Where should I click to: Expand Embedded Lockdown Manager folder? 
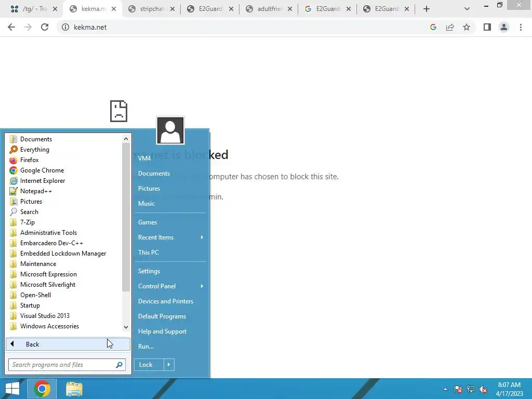(63, 254)
